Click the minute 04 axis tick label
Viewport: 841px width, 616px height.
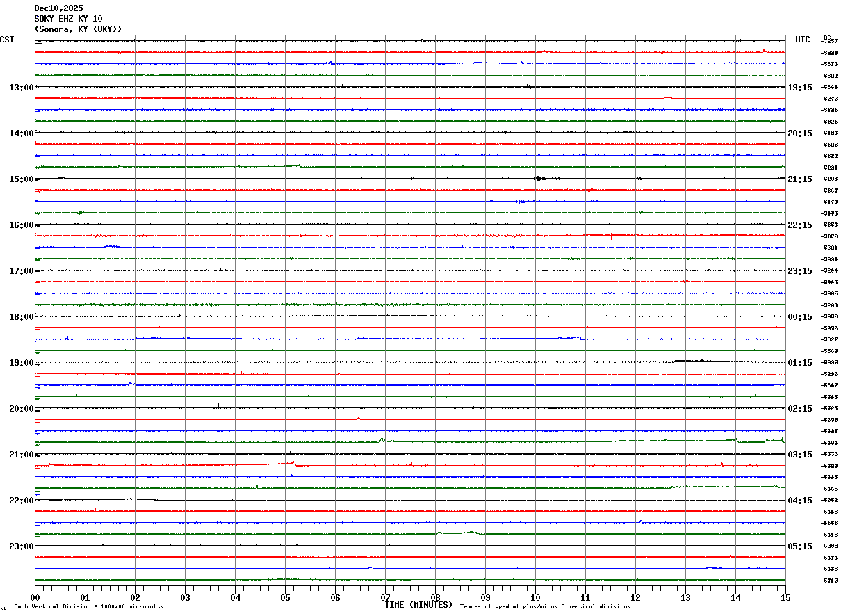(235, 597)
